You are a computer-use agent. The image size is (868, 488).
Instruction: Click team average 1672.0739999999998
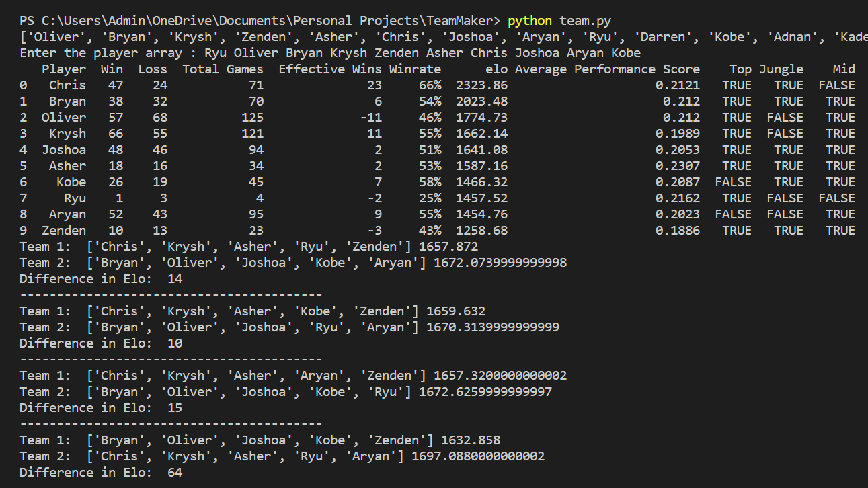pos(500,263)
